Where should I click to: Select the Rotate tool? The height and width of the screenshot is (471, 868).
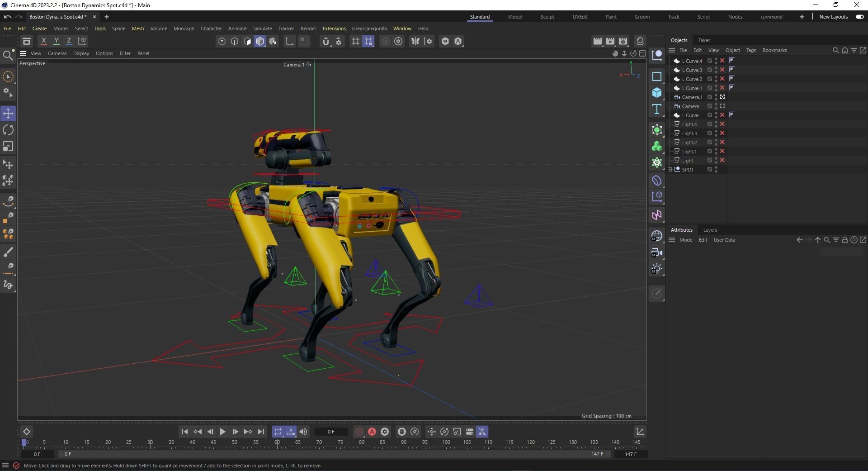8,130
